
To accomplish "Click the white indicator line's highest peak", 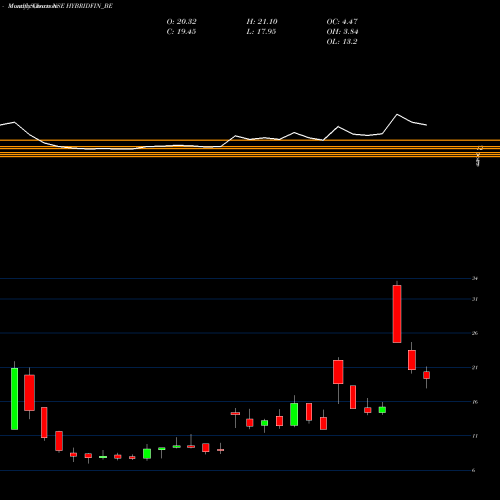I will point(397,115).
